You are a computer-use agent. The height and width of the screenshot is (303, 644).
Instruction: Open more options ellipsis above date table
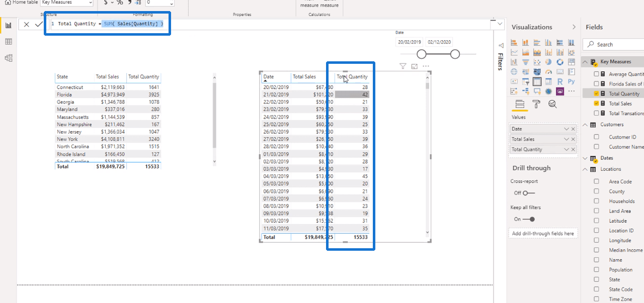tap(426, 66)
